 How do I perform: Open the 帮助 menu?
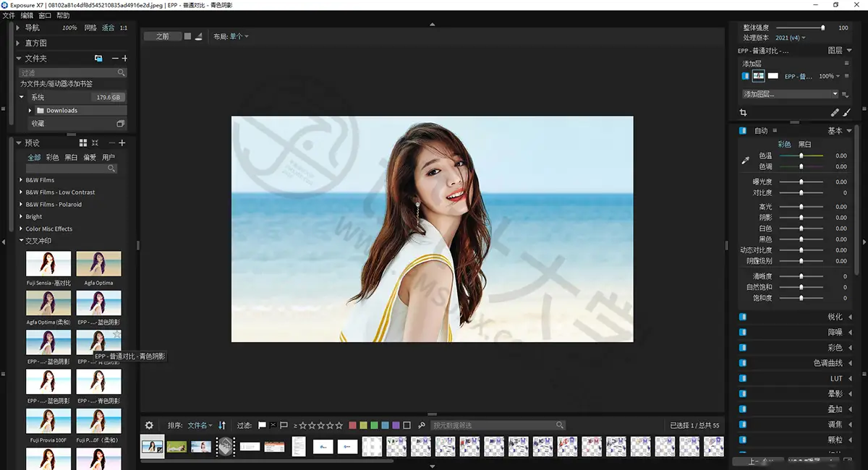point(63,15)
